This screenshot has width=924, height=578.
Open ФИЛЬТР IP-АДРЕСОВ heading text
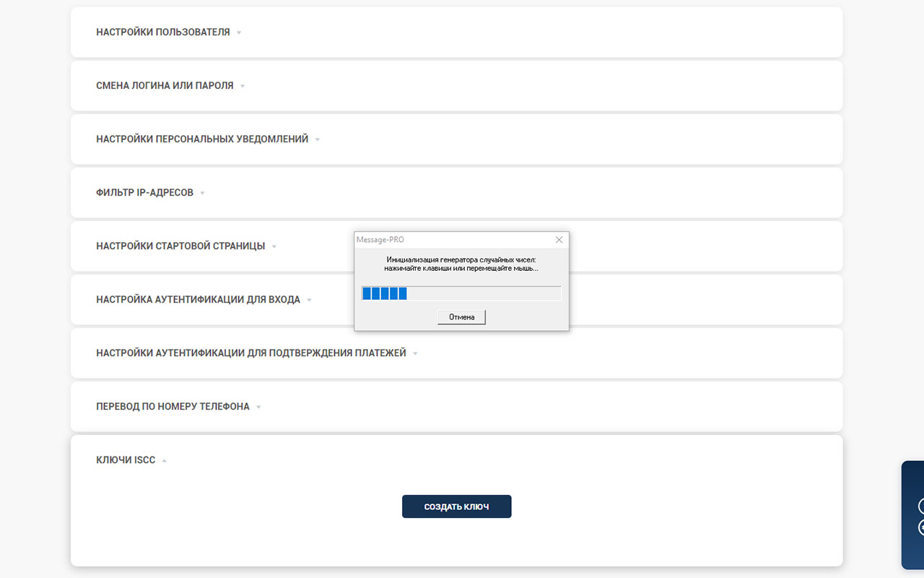(144, 193)
